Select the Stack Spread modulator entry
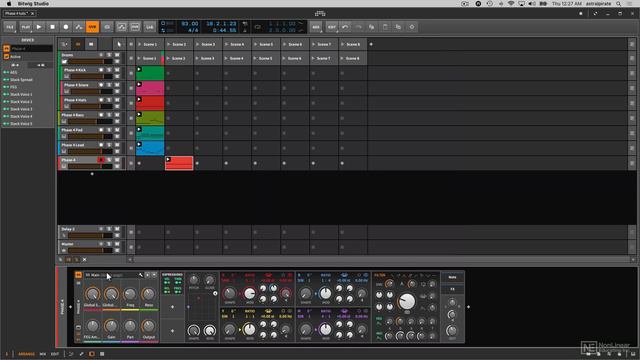Viewport: 640px width, 360px height. click(21, 80)
